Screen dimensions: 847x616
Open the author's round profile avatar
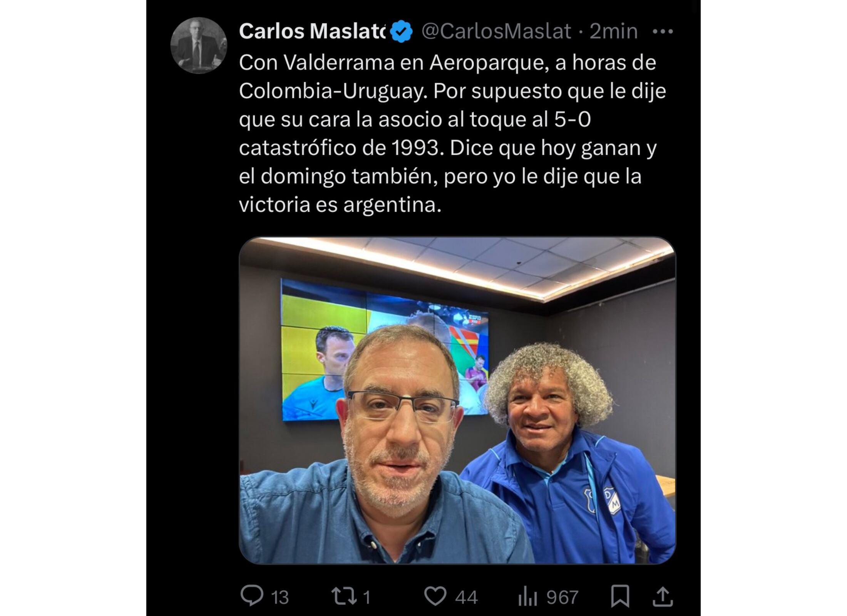(x=199, y=45)
